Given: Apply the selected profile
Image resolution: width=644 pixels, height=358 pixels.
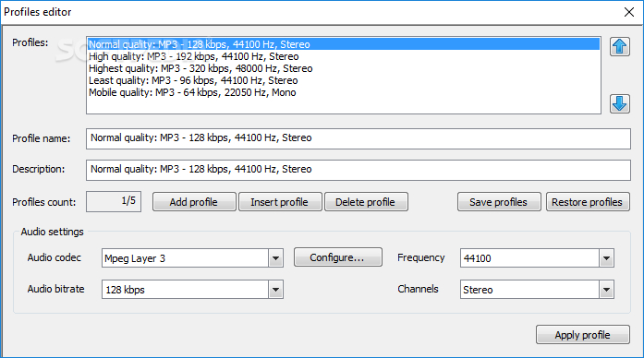Looking at the screenshot, I should coord(582,335).
